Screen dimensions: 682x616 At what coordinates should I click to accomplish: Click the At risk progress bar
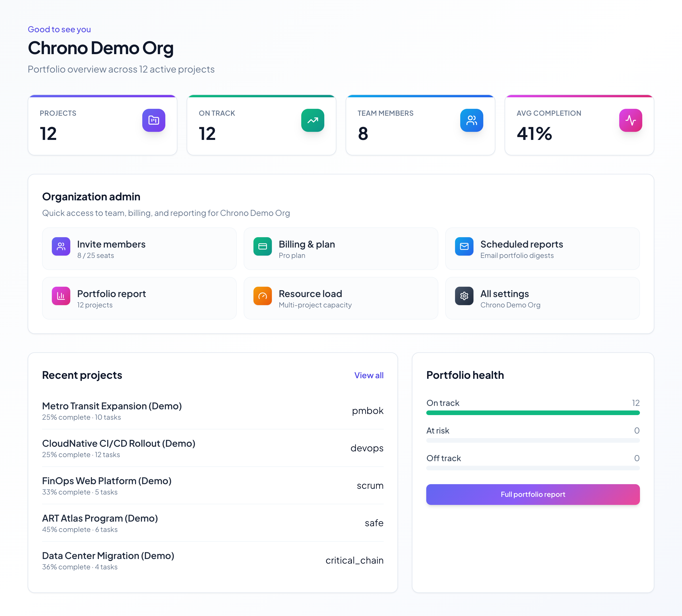(x=533, y=440)
